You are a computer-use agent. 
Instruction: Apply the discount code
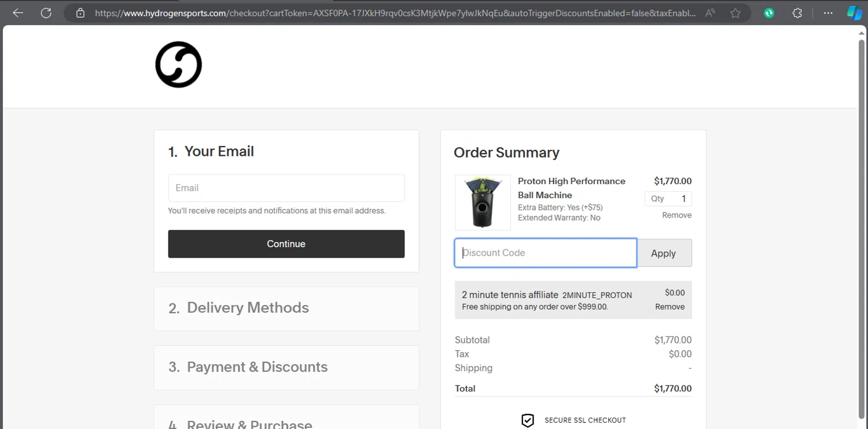(664, 253)
